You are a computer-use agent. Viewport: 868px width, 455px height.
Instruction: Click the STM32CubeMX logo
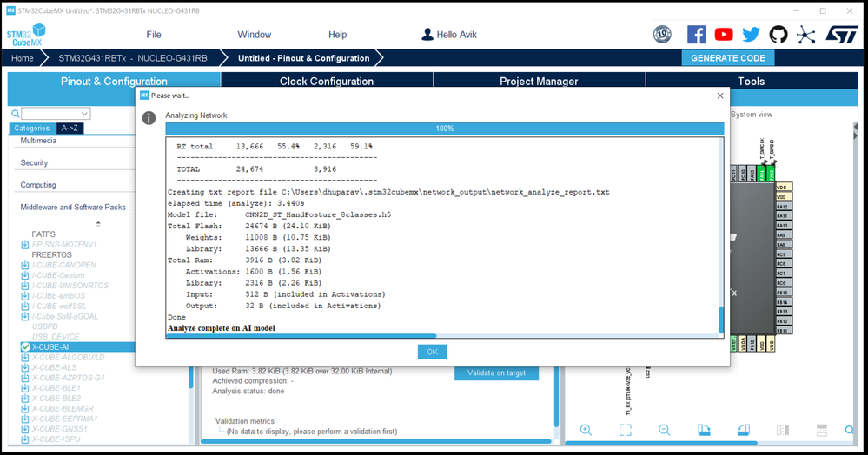click(26, 35)
